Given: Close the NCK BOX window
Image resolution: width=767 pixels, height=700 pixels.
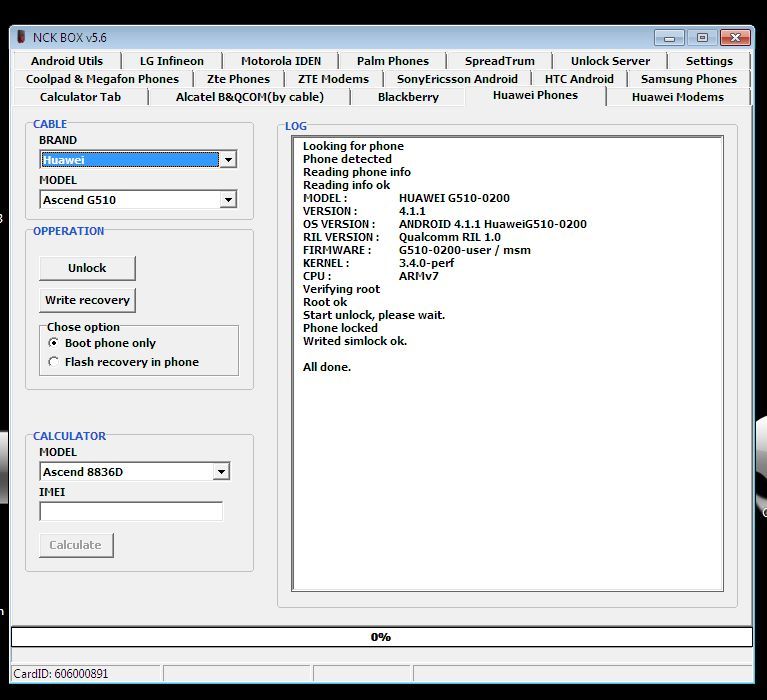Looking at the screenshot, I should click(735, 37).
